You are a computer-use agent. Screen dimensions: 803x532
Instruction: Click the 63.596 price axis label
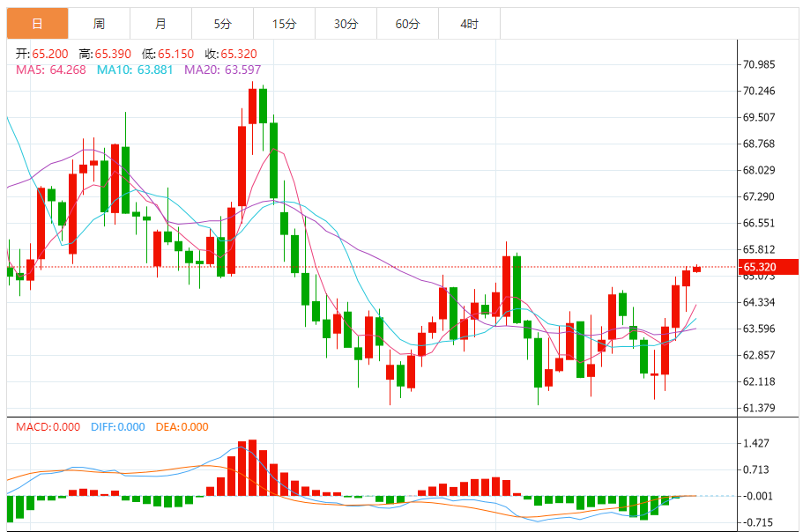[759, 329]
